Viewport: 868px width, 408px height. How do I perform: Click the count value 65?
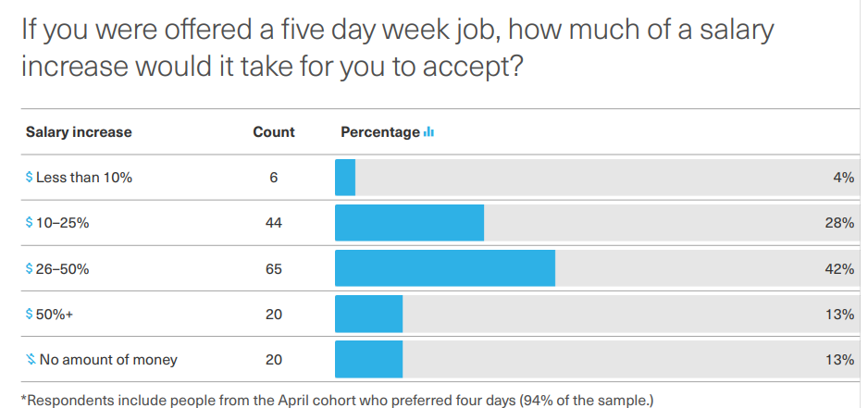[x=274, y=269]
